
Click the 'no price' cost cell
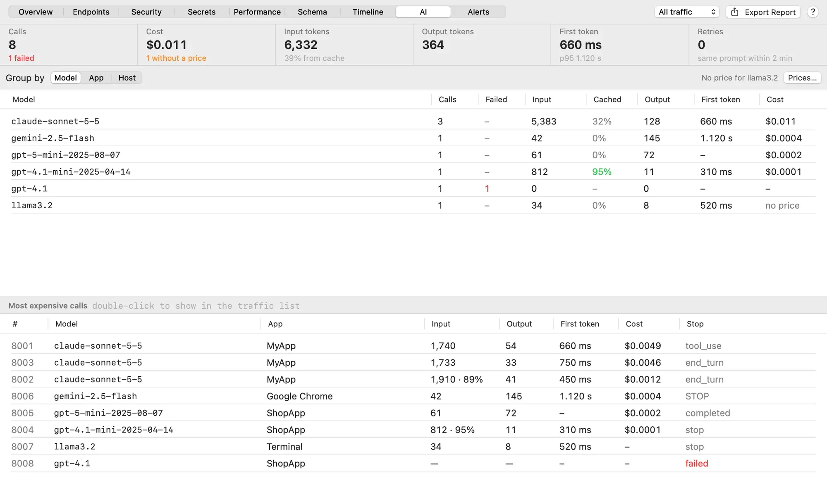tap(782, 205)
